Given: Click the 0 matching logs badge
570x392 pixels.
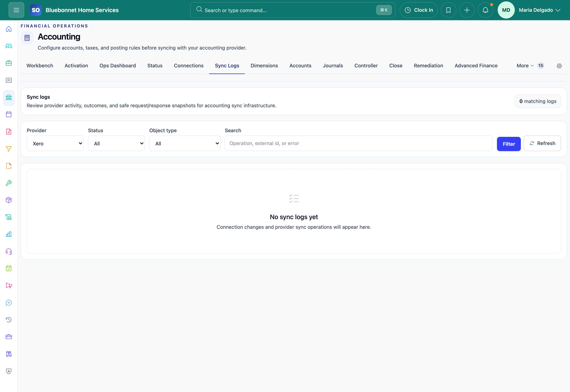Looking at the screenshot, I should coord(538,101).
